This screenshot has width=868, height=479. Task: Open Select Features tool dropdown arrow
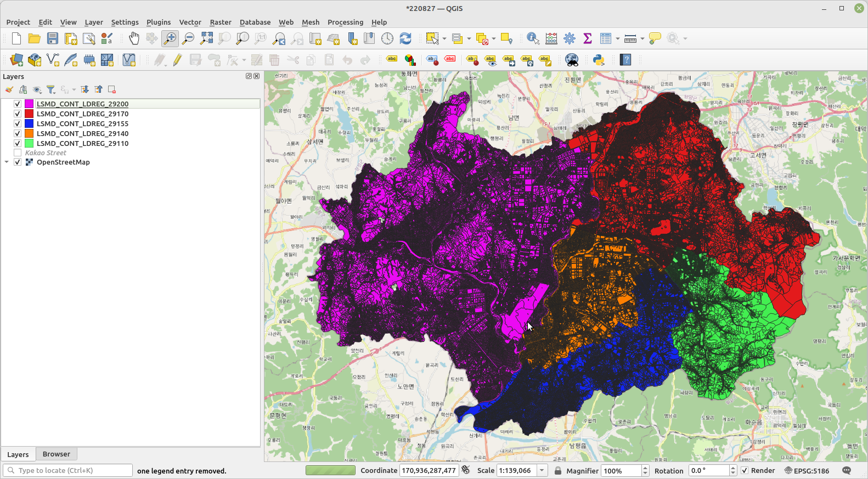[444, 38]
